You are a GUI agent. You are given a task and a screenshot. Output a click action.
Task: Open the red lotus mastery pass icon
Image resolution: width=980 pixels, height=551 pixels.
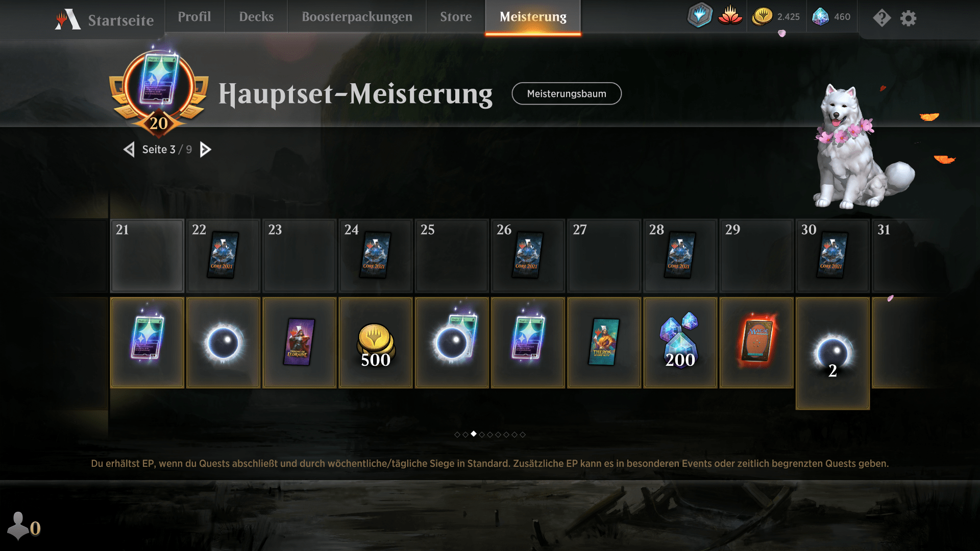730,15
